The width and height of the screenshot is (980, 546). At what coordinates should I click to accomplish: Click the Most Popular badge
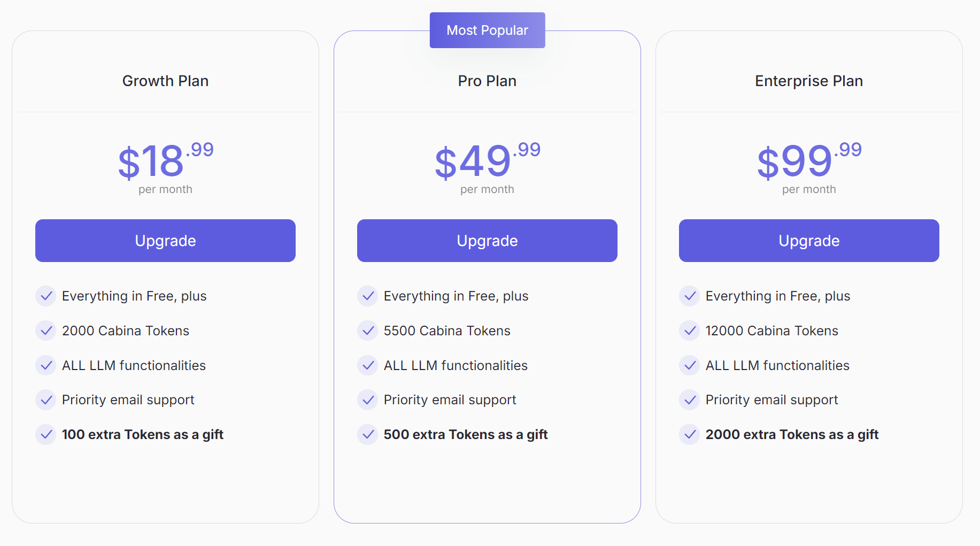click(487, 30)
